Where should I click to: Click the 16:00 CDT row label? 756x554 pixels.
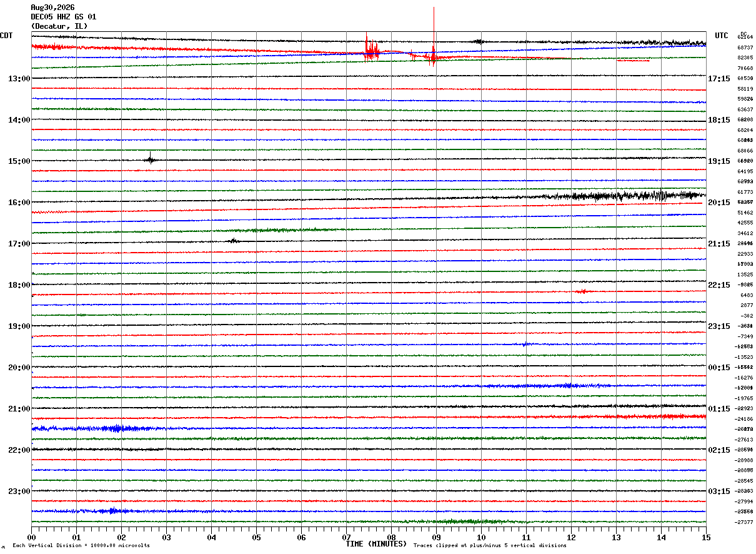click(19, 203)
